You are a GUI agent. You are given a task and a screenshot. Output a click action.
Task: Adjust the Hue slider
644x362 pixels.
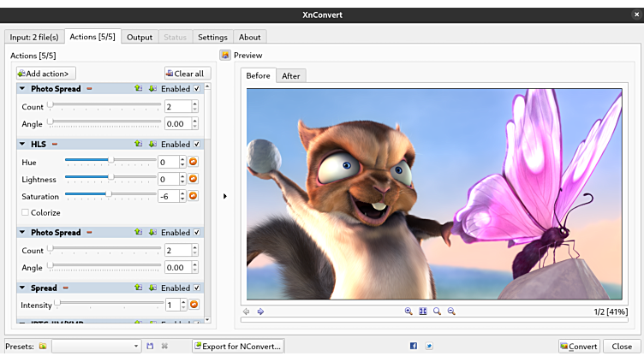pyautogui.click(x=110, y=160)
